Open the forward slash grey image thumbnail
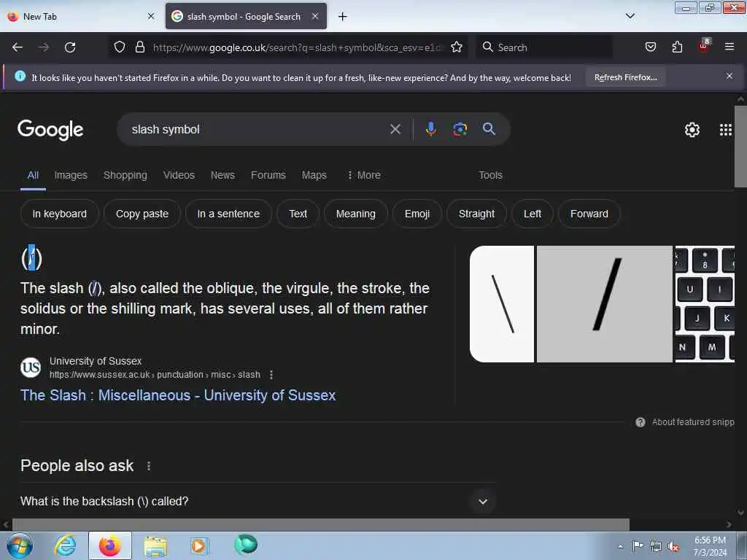 point(605,304)
